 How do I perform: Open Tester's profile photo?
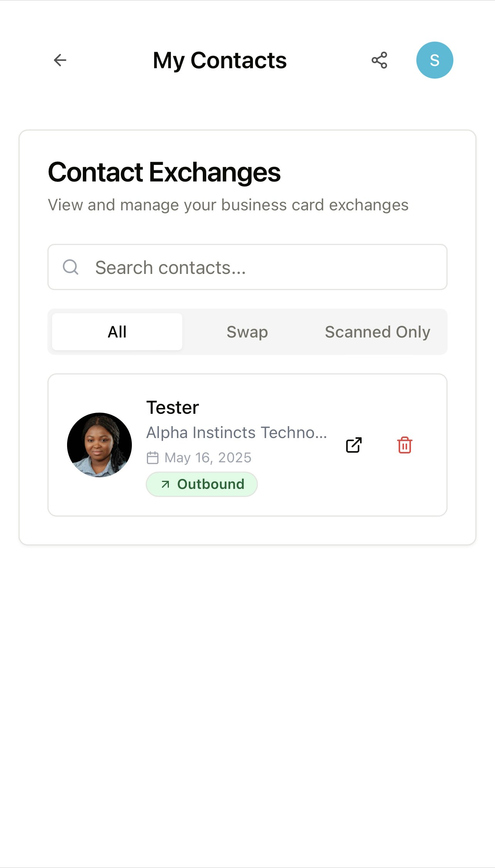[x=99, y=445]
